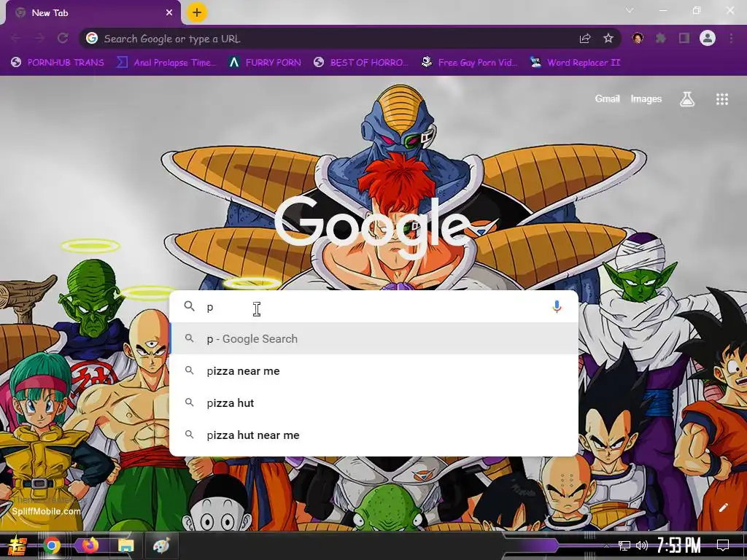Open the 7:53 PM clock
This screenshot has height=560, width=747.
[679, 545]
